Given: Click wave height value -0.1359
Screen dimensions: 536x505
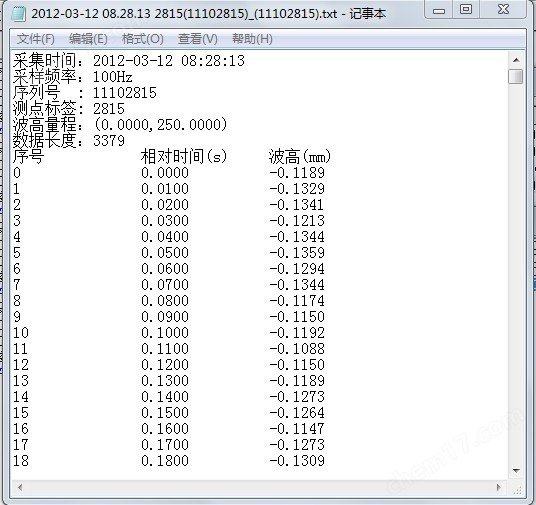Looking at the screenshot, I should click(x=297, y=253).
